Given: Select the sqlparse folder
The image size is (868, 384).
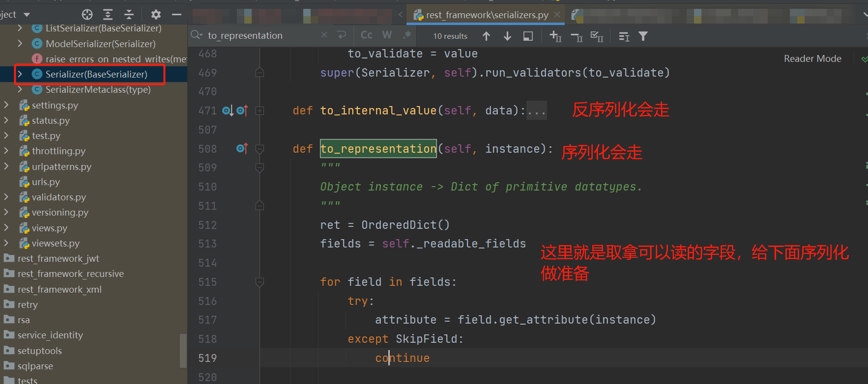Looking at the screenshot, I should [35, 366].
